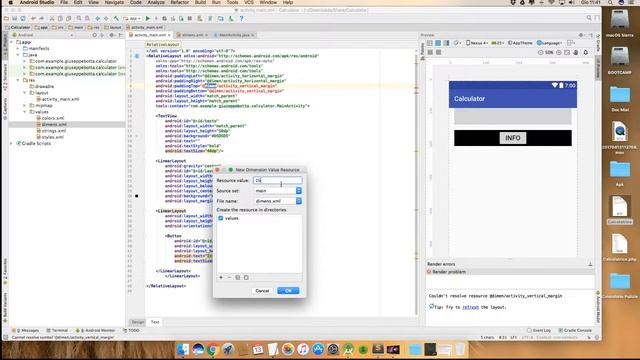Click the OK button in dialog

pos(288,291)
